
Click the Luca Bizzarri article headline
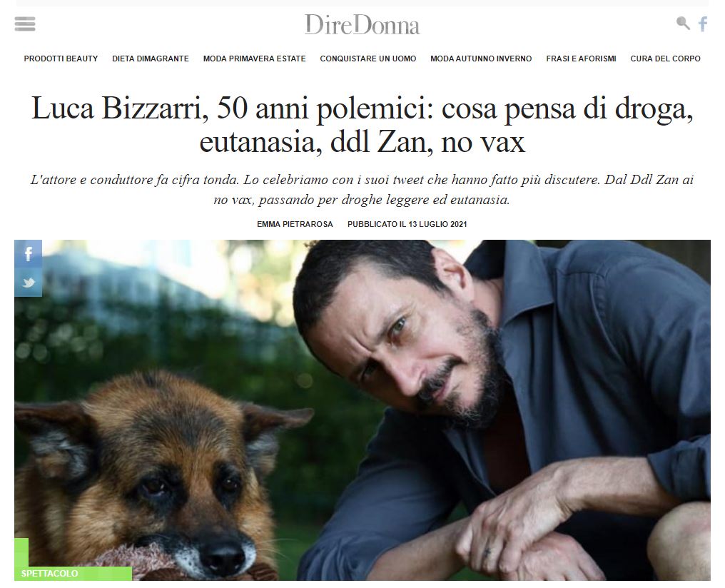coord(362,125)
